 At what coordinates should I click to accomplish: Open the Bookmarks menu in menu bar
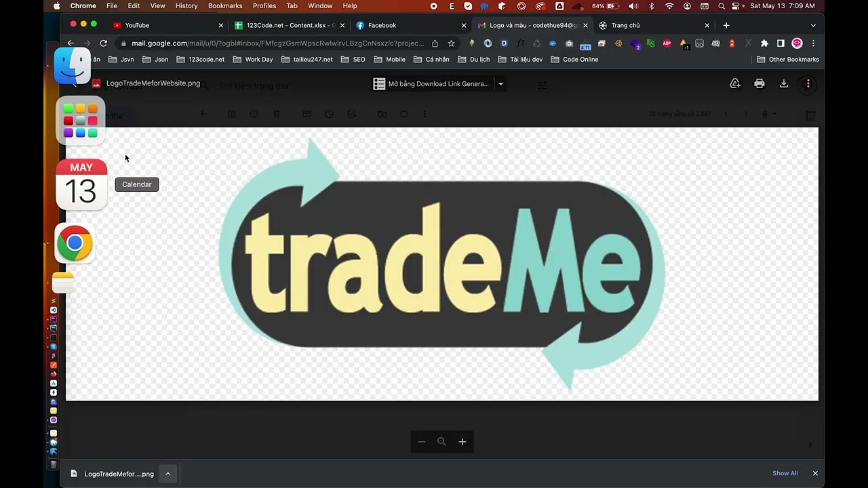(225, 5)
